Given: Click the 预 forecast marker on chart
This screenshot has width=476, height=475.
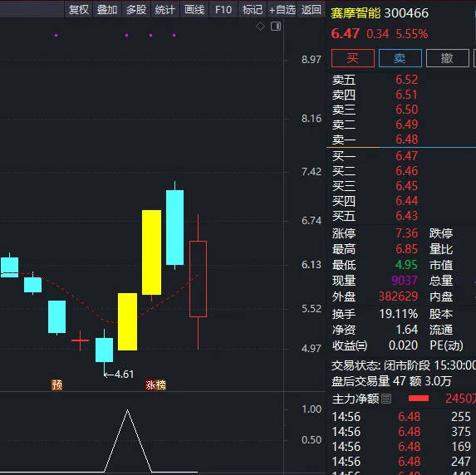Looking at the screenshot, I should click(56, 384).
